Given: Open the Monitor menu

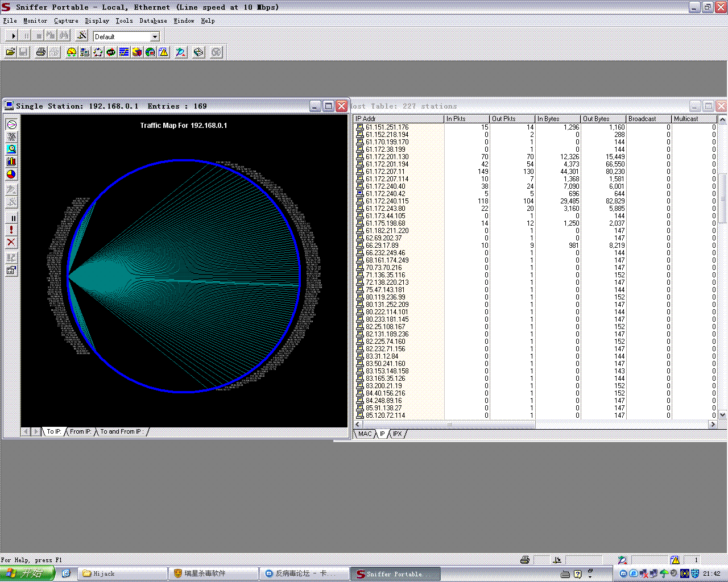Looking at the screenshot, I should (x=35, y=20).
